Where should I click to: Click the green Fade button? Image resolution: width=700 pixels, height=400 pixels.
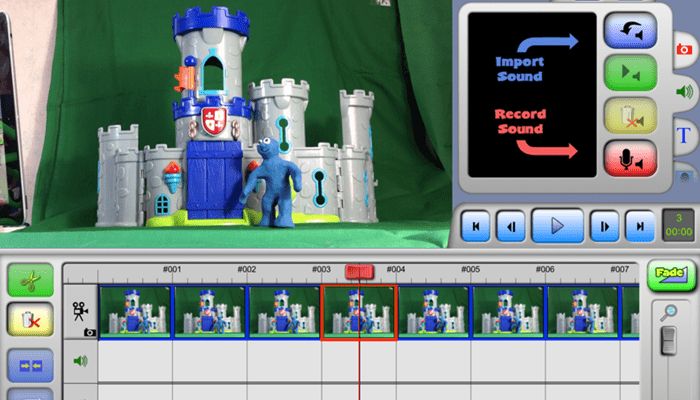click(671, 275)
